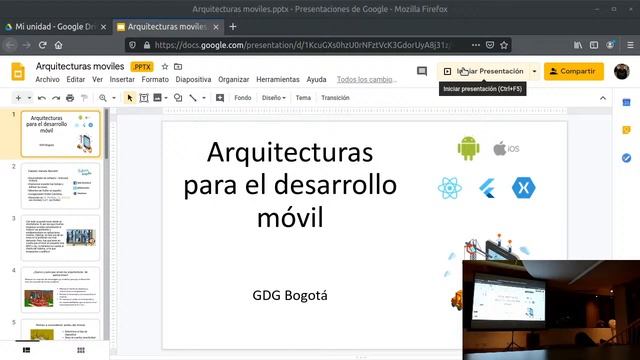Expand line type dropdown arrow
The image size is (640, 360).
204,98
